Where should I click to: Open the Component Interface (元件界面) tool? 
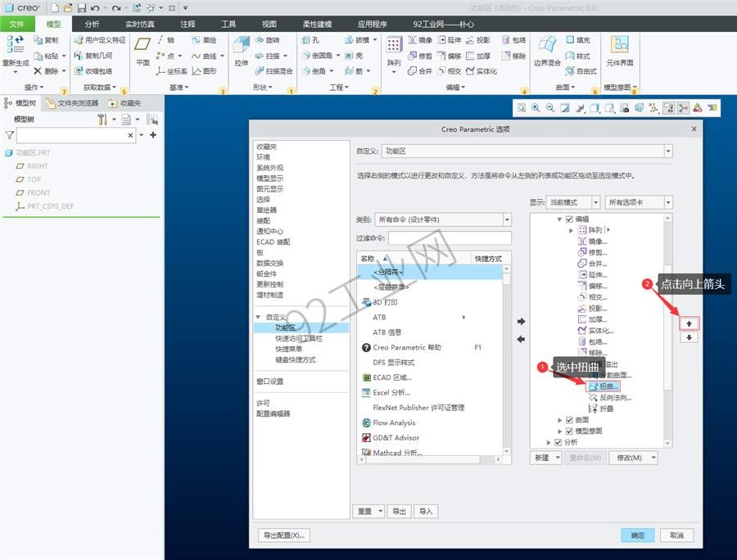click(x=620, y=51)
